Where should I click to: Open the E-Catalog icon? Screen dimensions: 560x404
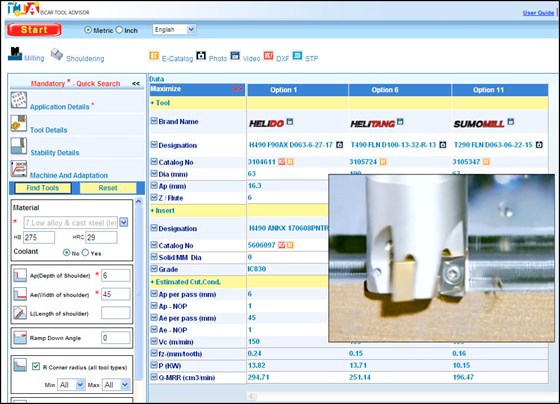tap(154, 56)
